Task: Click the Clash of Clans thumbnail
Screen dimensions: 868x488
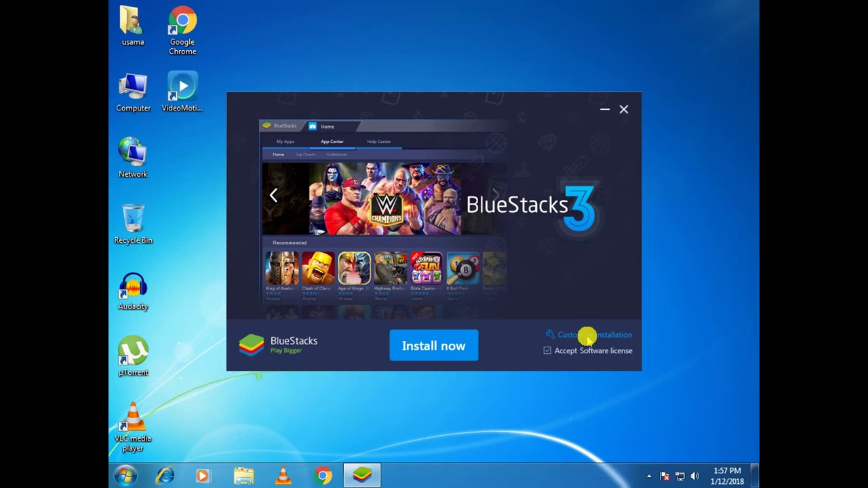Action: pyautogui.click(x=318, y=268)
